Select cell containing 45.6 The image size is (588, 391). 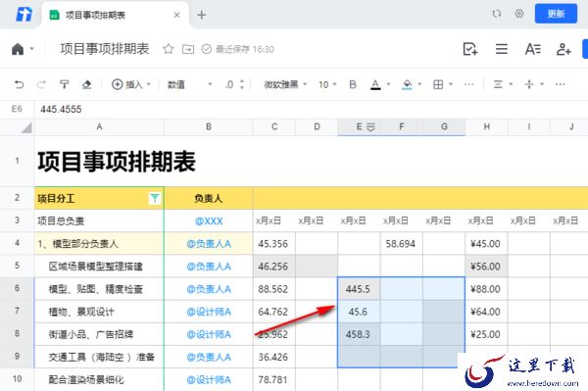[359, 312]
